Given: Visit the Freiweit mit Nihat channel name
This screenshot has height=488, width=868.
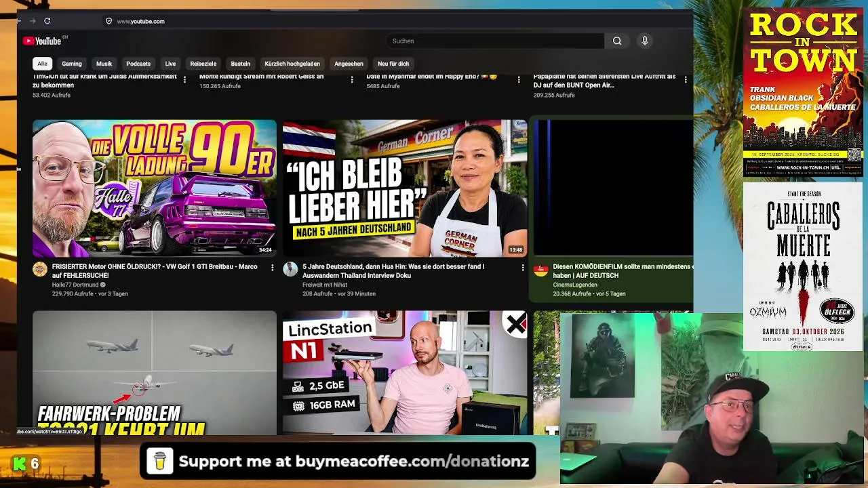Looking at the screenshot, I should pyautogui.click(x=325, y=285).
